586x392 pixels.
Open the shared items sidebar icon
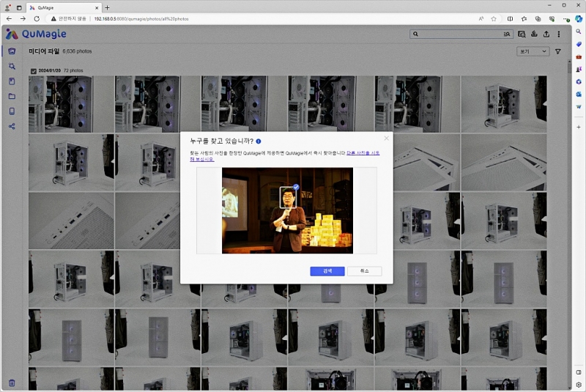pyautogui.click(x=12, y=126)
